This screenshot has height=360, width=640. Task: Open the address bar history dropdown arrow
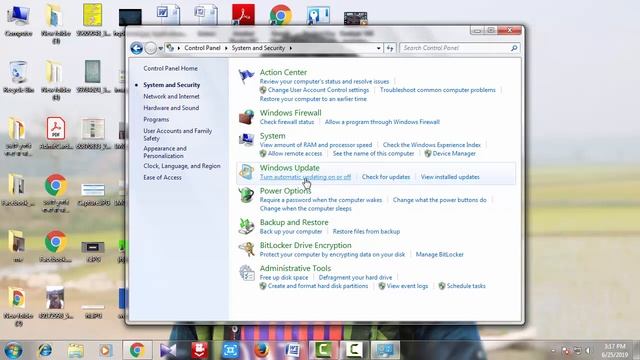[x=379, y=48]
